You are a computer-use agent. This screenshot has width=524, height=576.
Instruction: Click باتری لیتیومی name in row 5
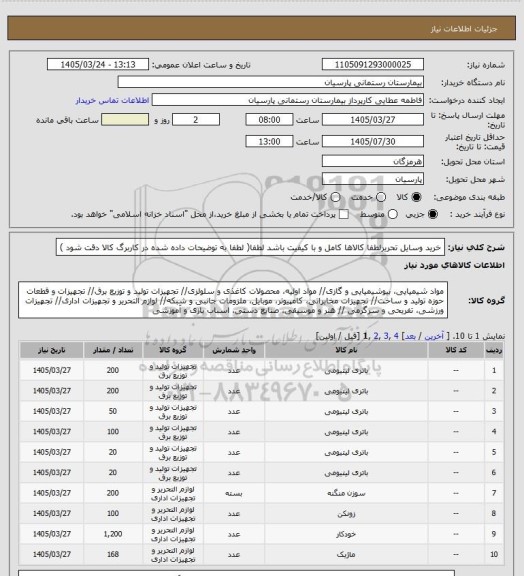point(346,452)
